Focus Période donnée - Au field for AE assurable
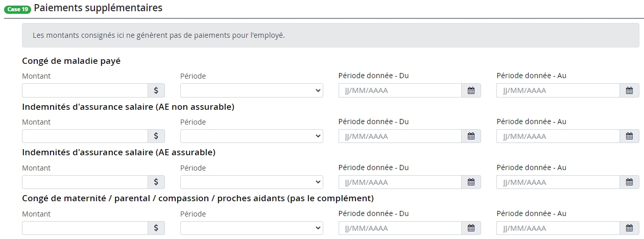This screenshot has width=644, height=239. point(558,182)
